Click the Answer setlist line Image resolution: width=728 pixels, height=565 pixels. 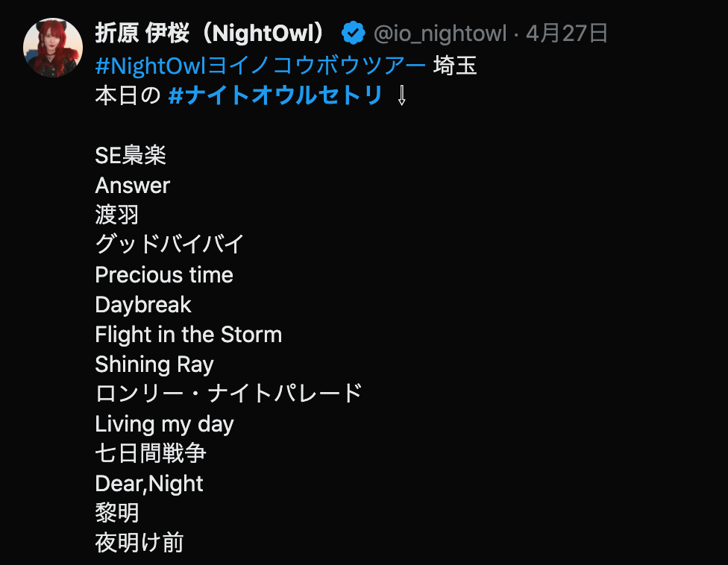132,186
